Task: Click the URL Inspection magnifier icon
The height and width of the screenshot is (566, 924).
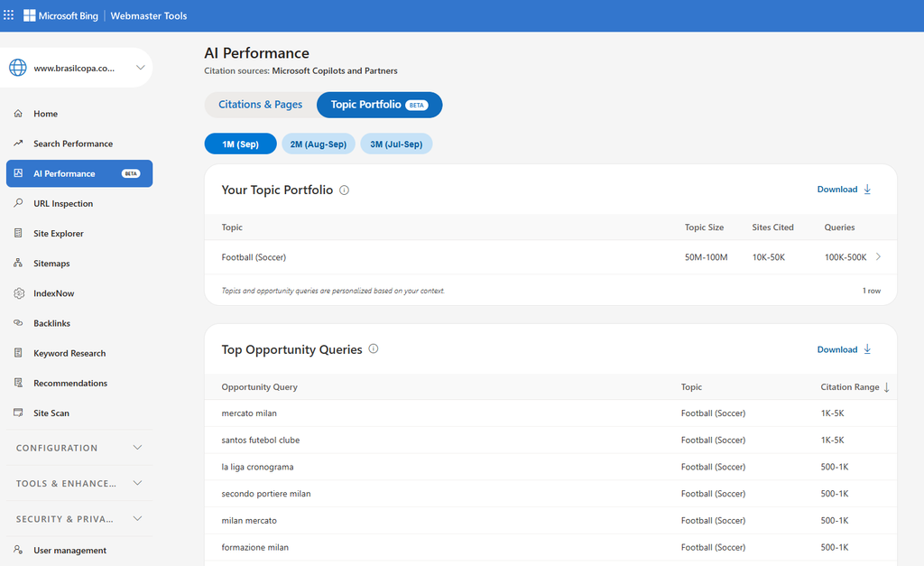Action: pos(18,203)
